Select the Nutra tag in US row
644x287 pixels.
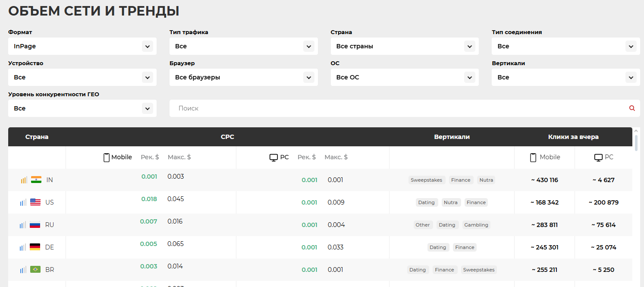(x=451, y=202)
